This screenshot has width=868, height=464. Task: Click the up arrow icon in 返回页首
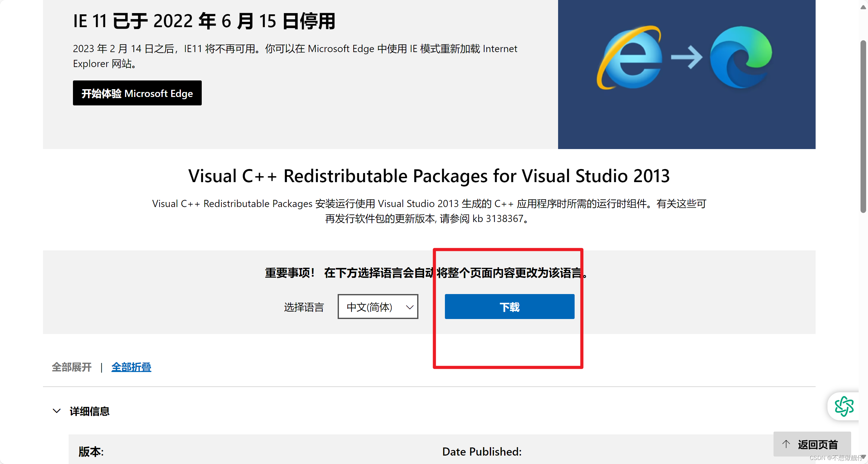(786, 444)
